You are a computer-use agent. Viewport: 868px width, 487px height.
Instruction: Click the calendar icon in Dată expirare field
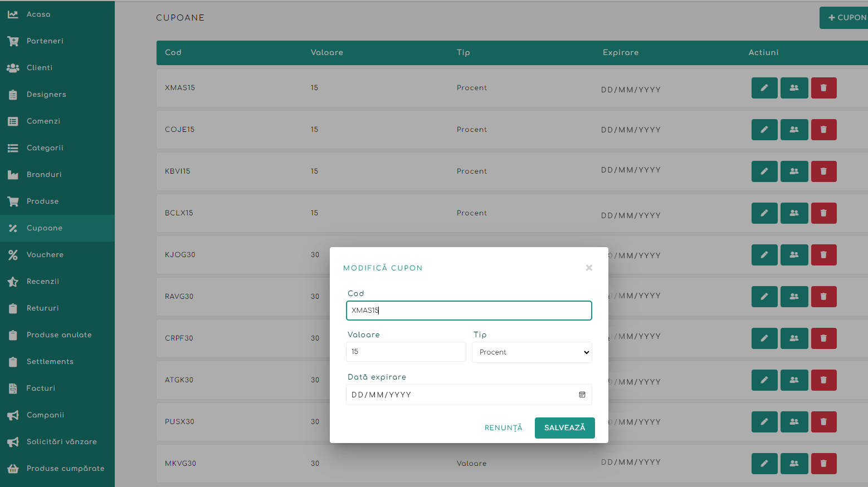pos(582,395)
